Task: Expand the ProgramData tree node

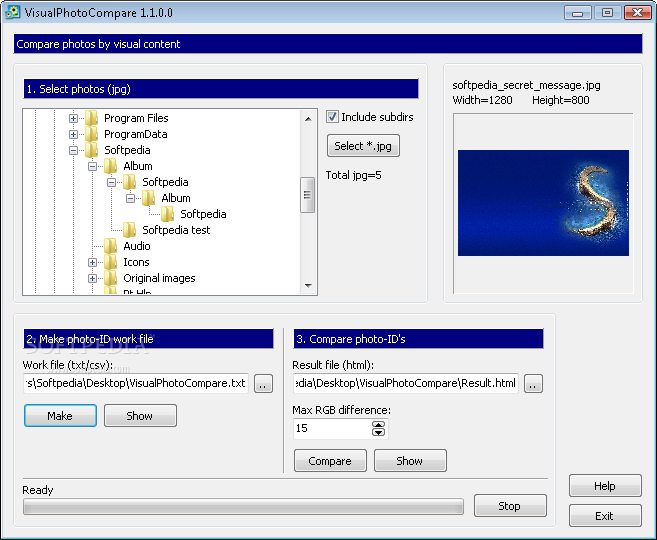Action: click(x=73, y=134)
